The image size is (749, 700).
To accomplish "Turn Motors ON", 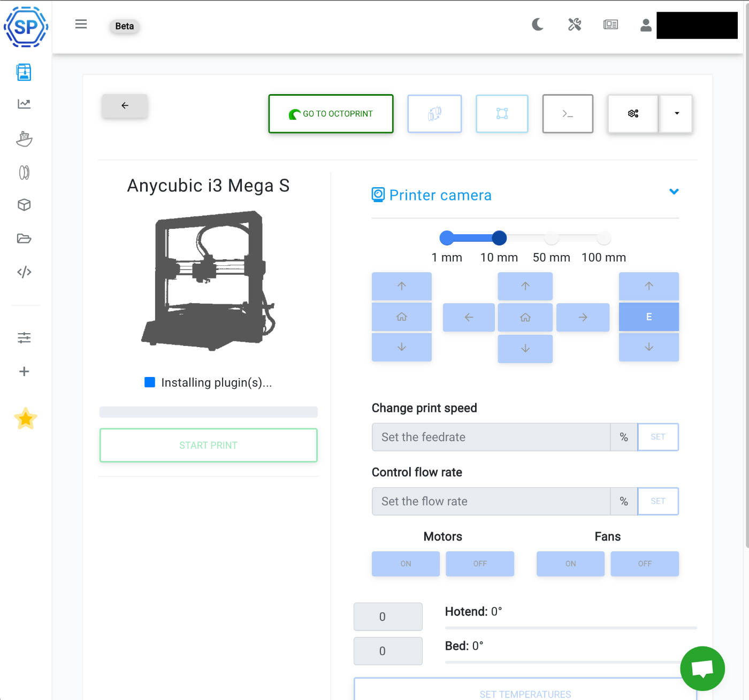I will (406, 564).
